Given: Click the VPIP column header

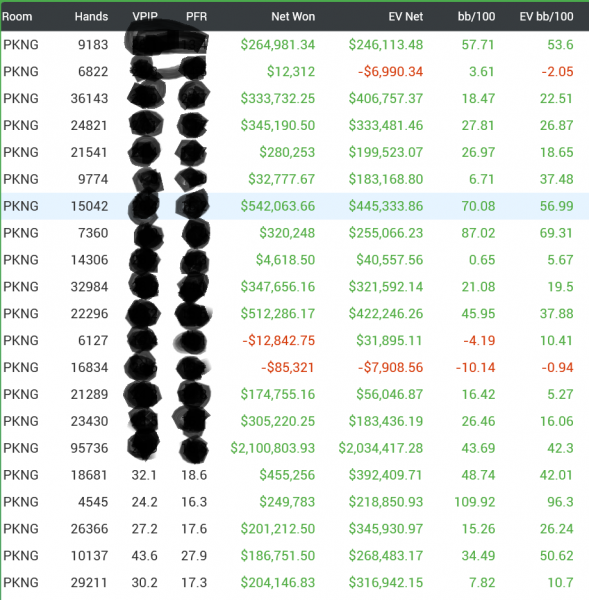Looking at the screenshot, I should point(145,16).
